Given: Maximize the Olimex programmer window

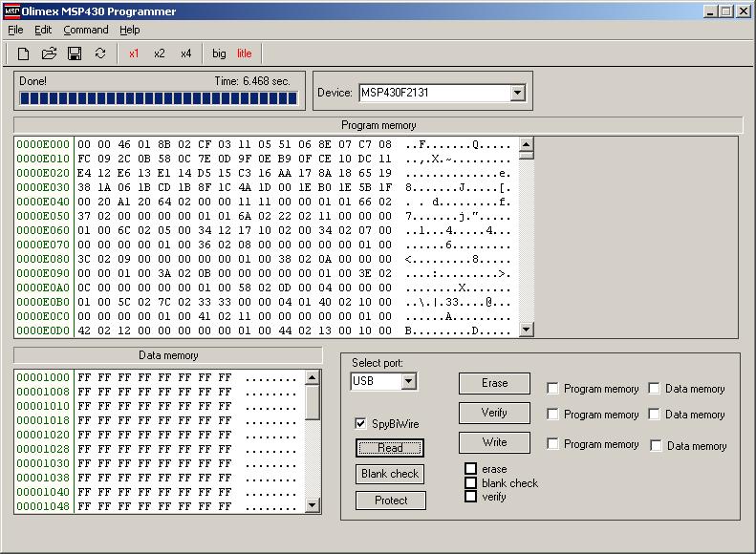Looking at the screenshot, I should click(726, 11).
